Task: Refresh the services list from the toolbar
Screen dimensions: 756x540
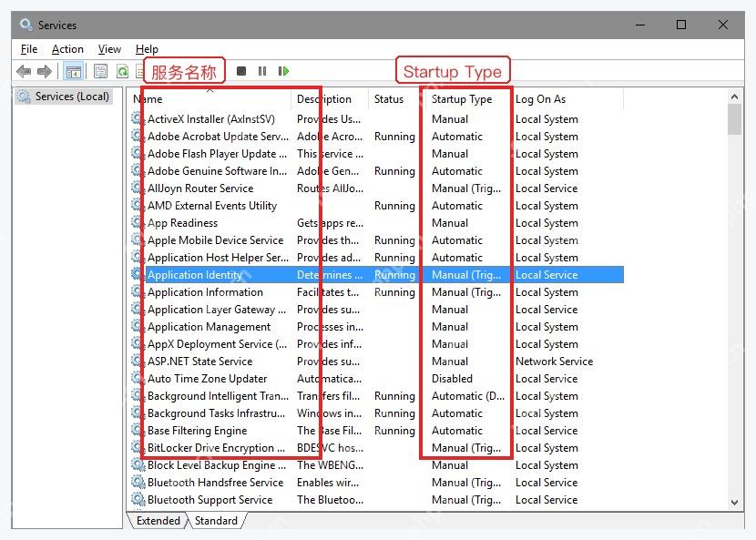Action: [x=123, y=72]
